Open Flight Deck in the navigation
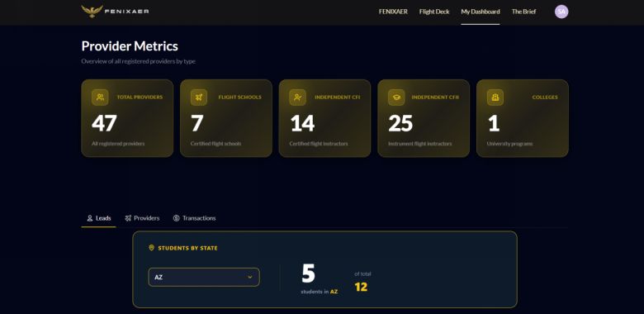Viewport: 644px width, 314px height. 434,12
